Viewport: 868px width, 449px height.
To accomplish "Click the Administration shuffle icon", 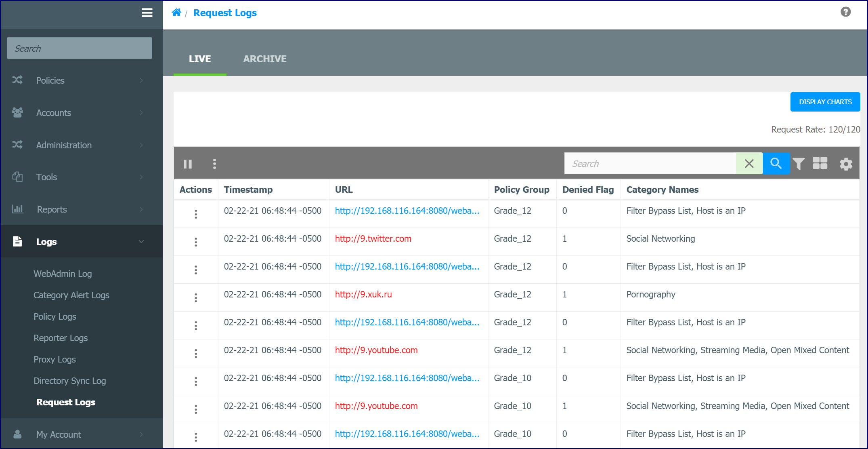I will click(17, 145).
